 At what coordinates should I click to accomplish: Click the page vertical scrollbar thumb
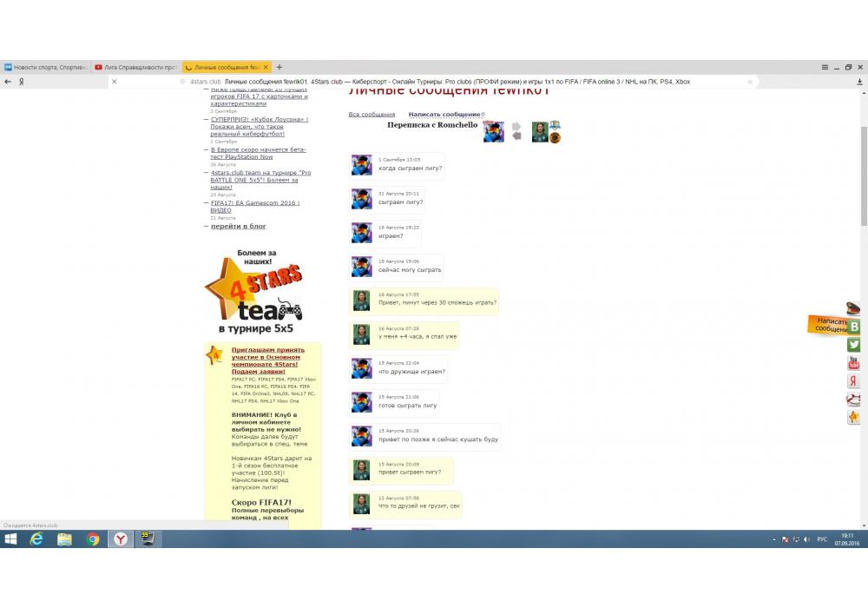tap(864, 176)
